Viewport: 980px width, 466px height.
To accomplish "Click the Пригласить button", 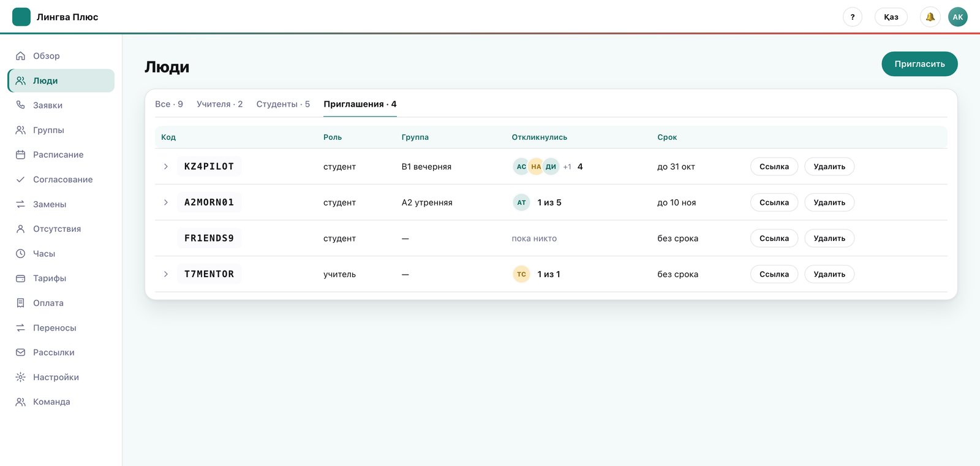I will coord(919,64).
